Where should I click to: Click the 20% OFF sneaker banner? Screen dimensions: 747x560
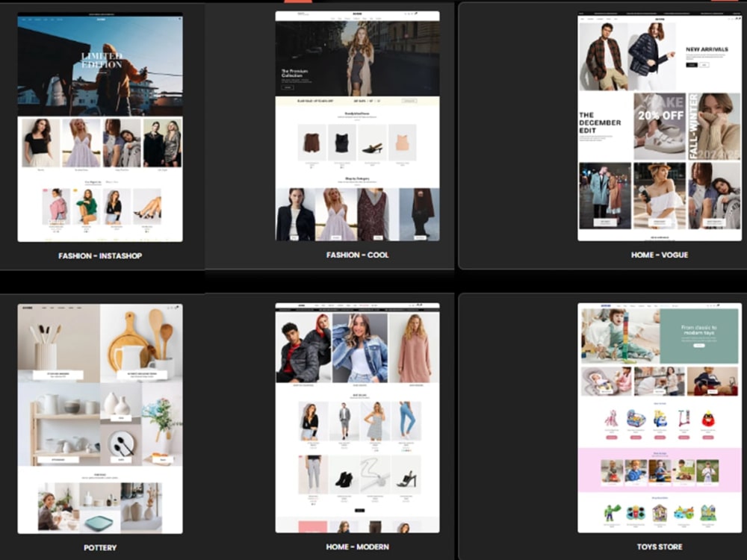point(660,126)
